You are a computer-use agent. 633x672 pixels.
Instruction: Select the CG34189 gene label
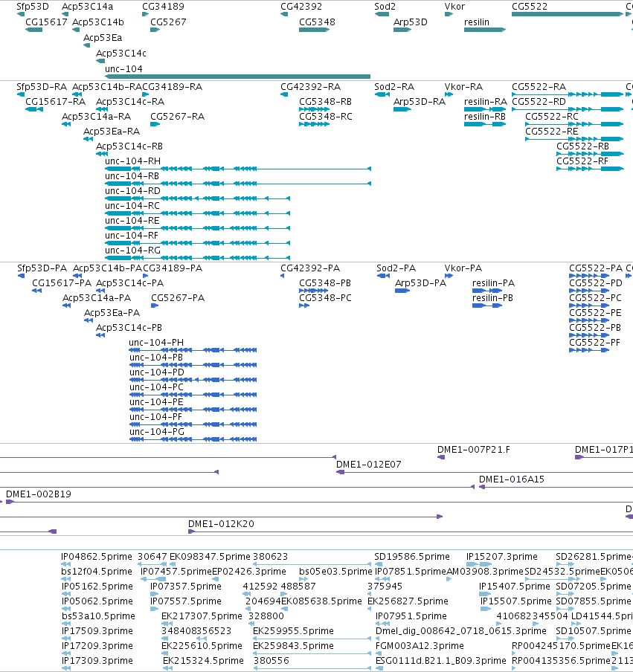[x=163, y=7]
